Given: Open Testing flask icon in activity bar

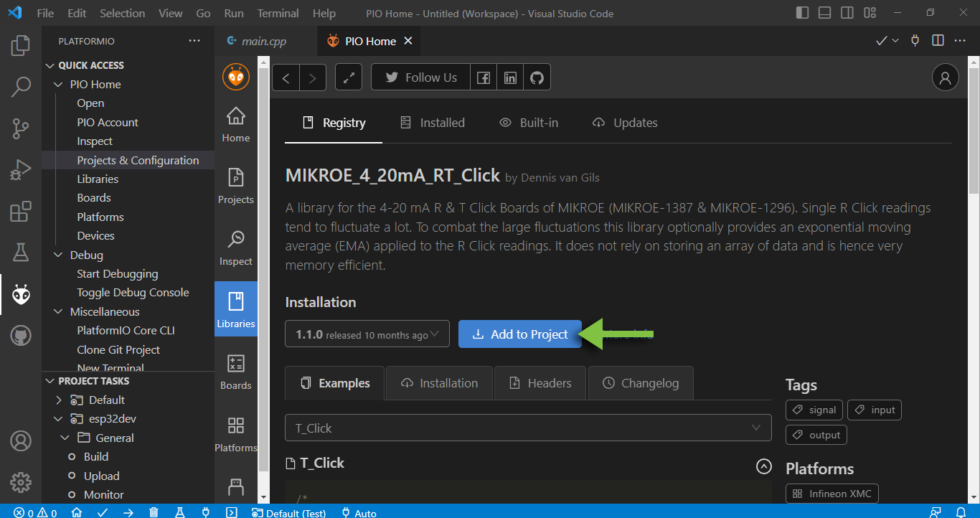Looking at the screenshot, I should 21,253.
